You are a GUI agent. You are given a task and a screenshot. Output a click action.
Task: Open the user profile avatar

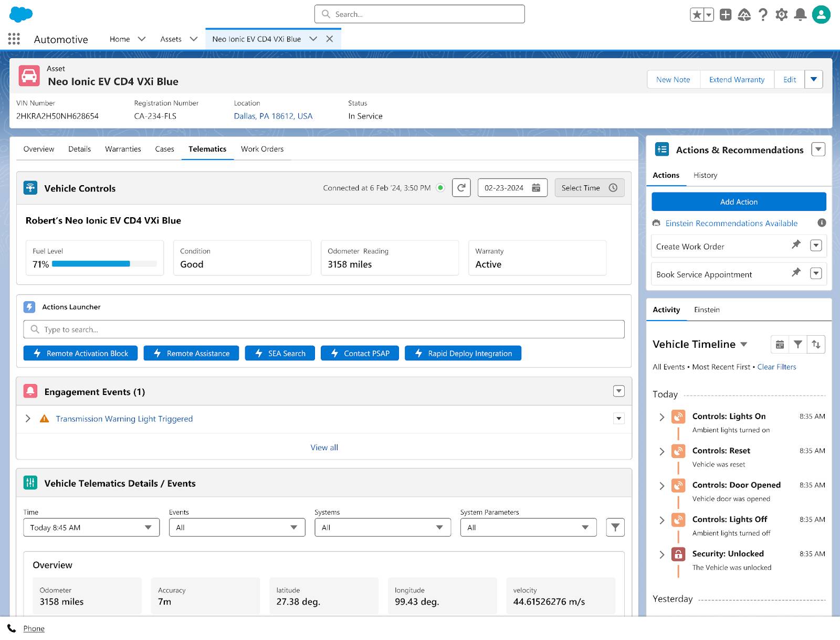click(x=821, y=15)
